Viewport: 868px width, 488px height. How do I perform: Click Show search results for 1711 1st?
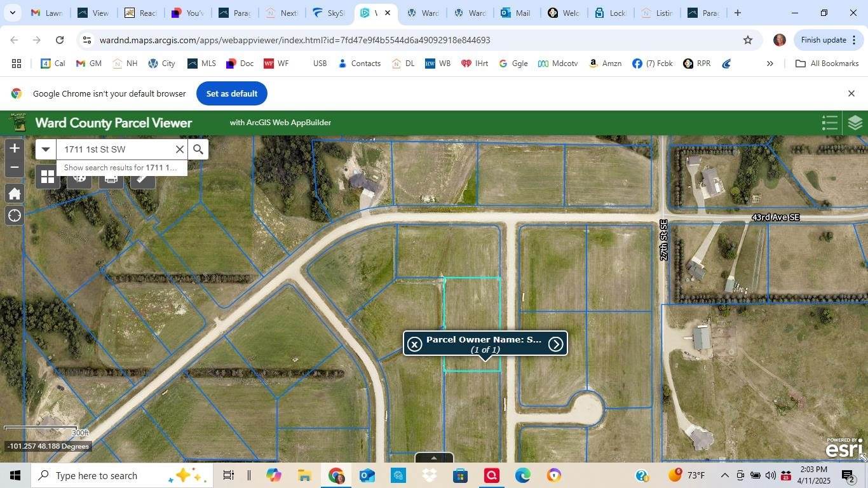point(119,168)
